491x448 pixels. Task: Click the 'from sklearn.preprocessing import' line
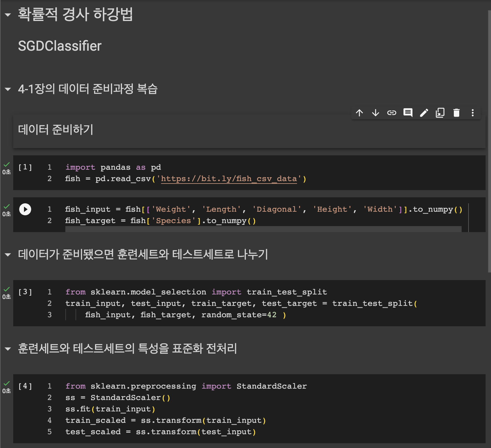pos(186,386)
